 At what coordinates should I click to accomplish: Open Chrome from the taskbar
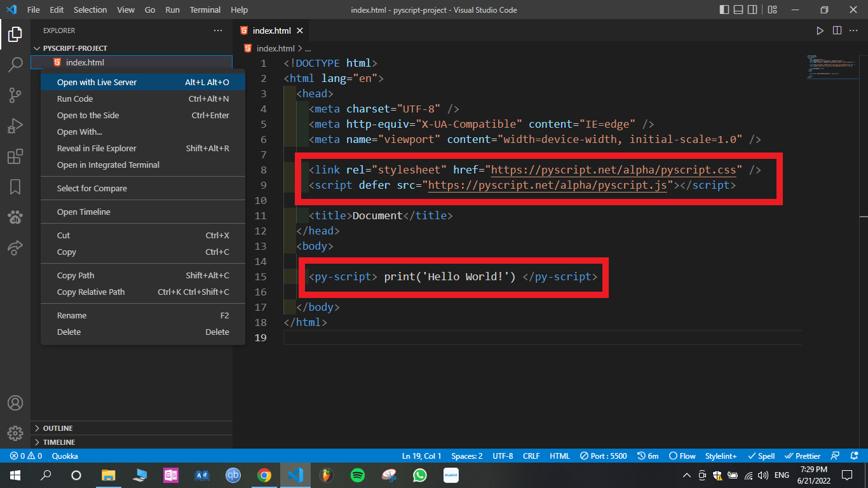click(264, 475)
